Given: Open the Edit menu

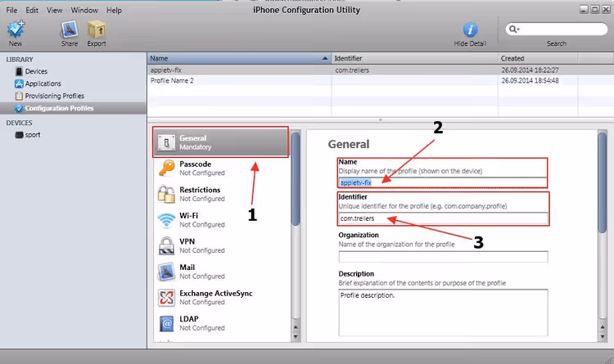Looking at the screenshot, I should 32,10.
